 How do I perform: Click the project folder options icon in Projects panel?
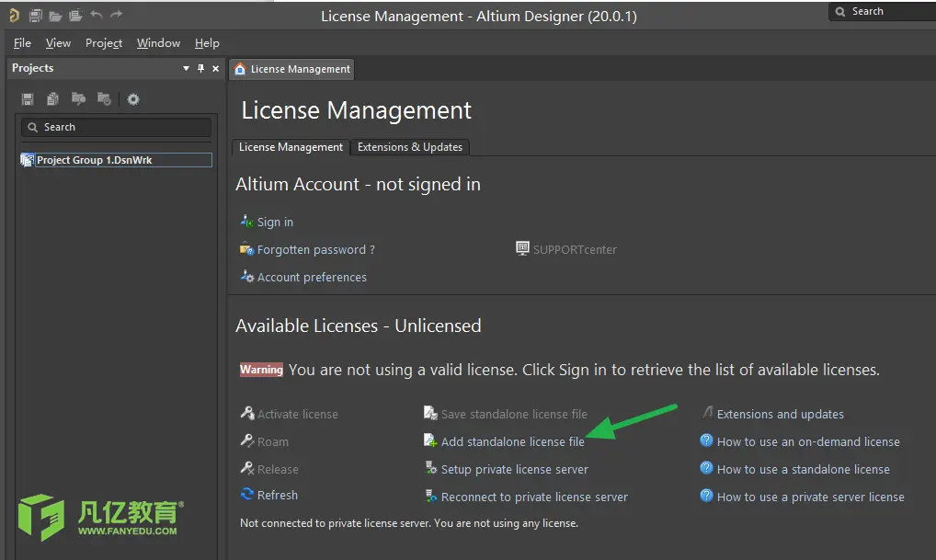[x=104, y=99]
